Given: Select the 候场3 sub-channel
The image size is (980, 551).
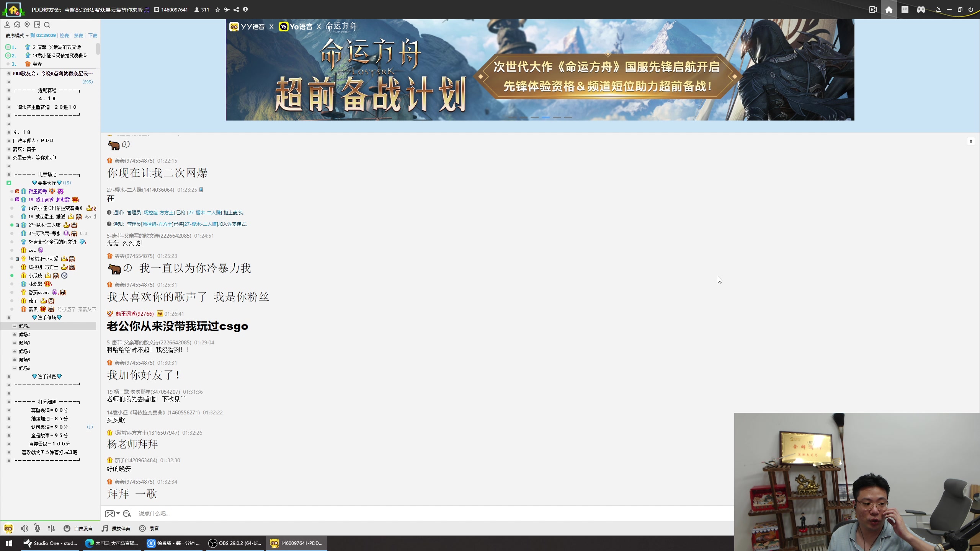Looking at the screenshot, I should [24, 343].
